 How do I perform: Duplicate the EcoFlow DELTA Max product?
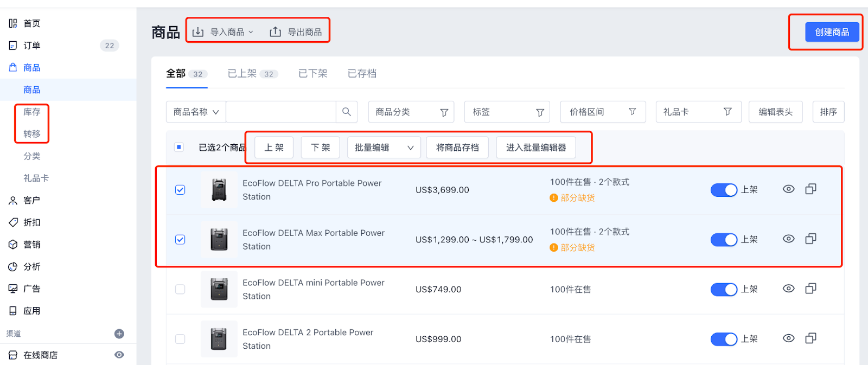click(x=810, y=239)
